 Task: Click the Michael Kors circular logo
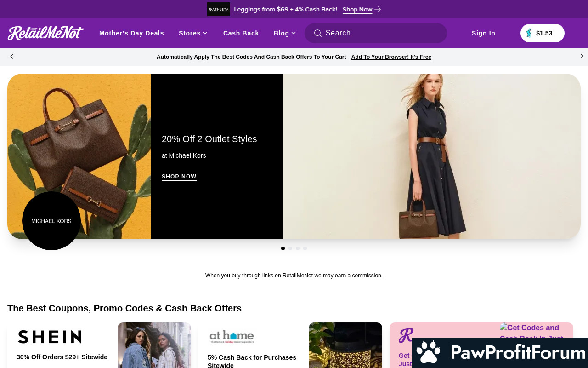(x=51, y=221)
